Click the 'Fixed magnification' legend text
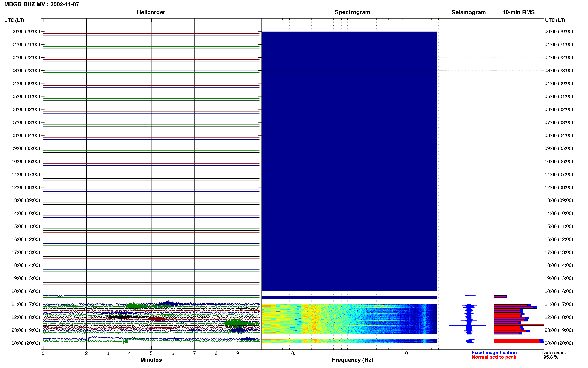This screenshot has width=588, height=368. tap(494, 352)
